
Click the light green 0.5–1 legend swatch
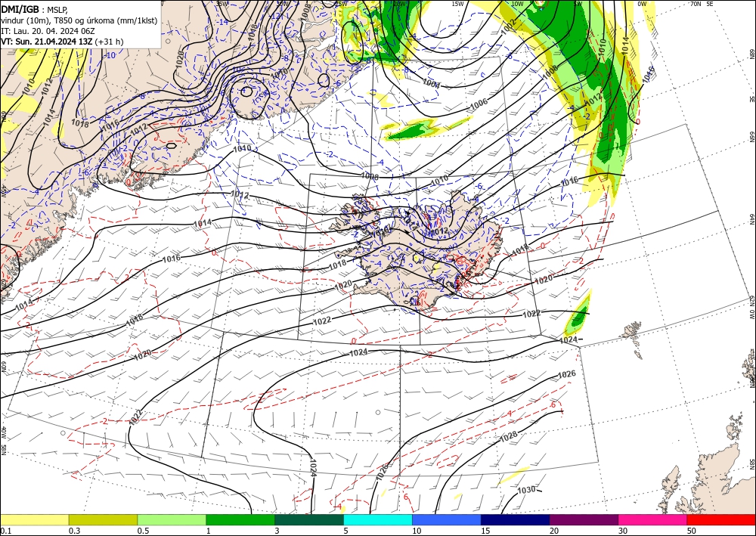click(172, 519)
